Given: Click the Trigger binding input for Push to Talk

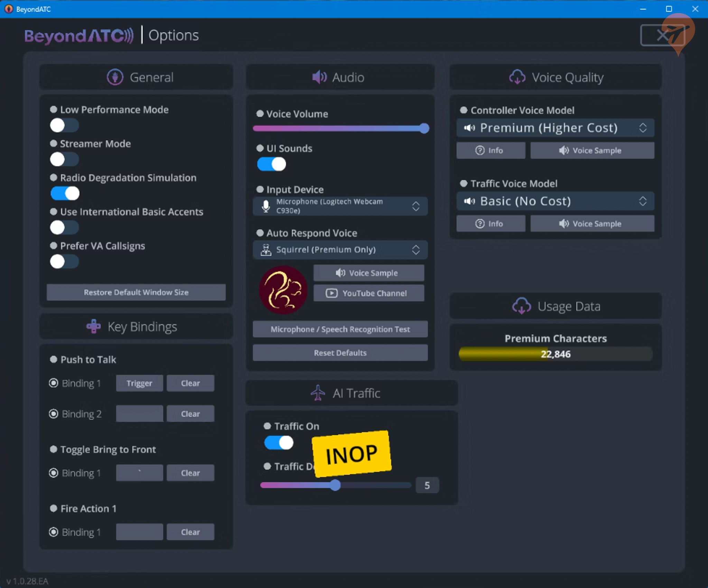Looking at the screenshot, I should click(139, 383).
